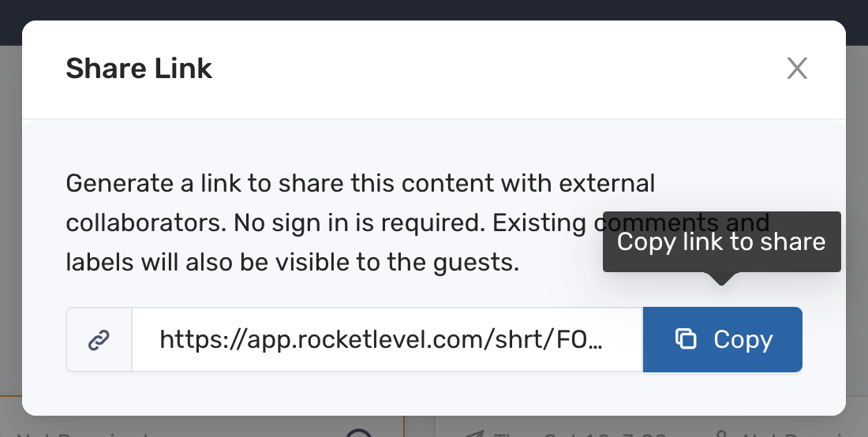Click the orange vertical divider below dialog
The height and width of the screenshot is (437, 868).
coord(404,426)
